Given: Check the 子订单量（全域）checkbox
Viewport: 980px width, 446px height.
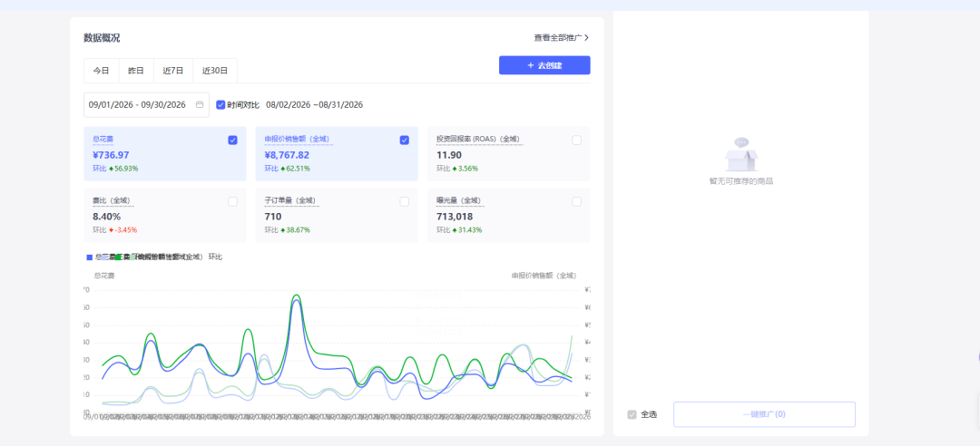Looking at the screenshot, I should [x=405, y=201].
